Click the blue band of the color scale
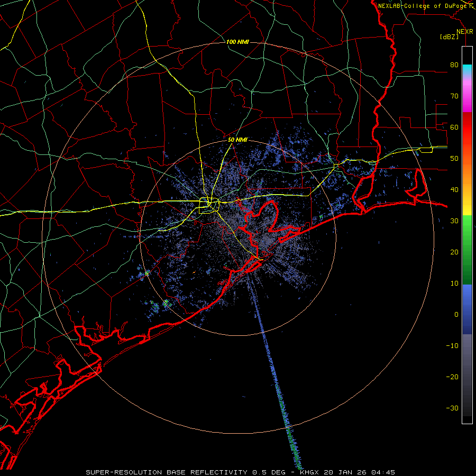Screen dimensions: 476x476 [467, 309]
